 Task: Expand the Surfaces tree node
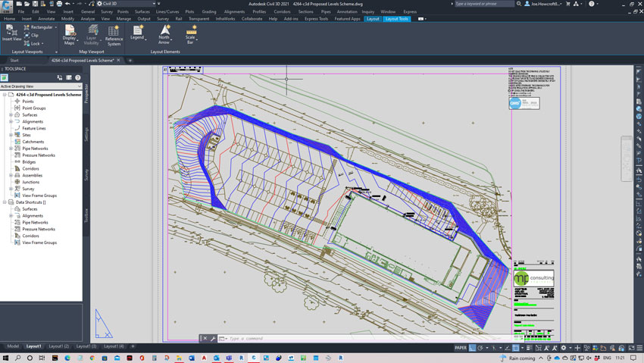11,115
